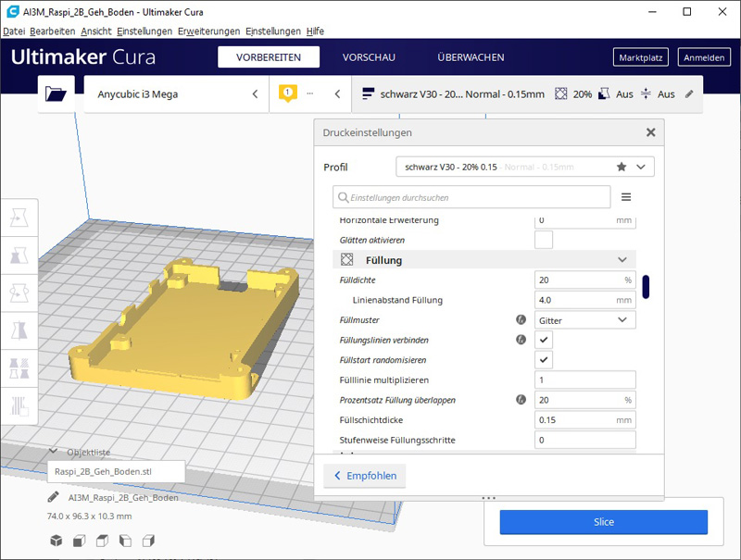This screenshot has height=560, width=741.
Task: Click the support icon in summary bar
Action: coord(604,94)
